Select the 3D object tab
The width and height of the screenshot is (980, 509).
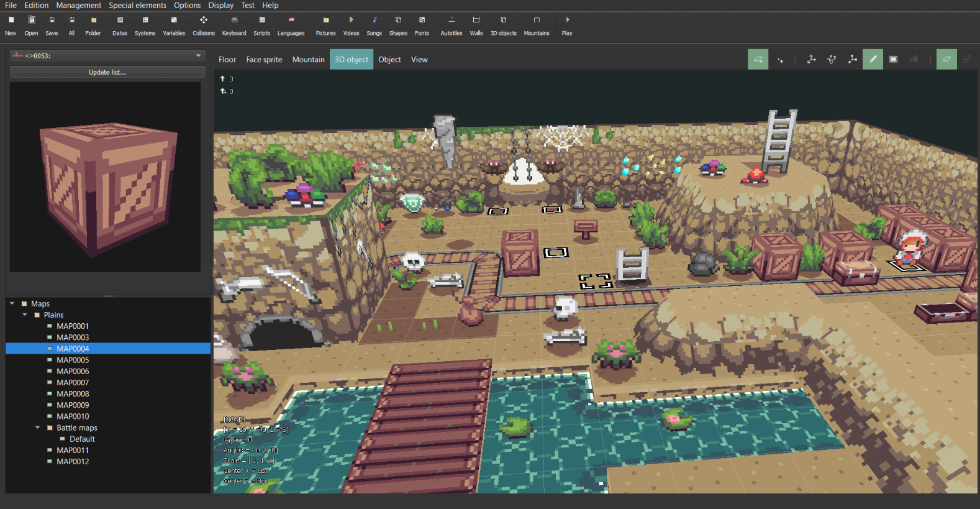[352, 60]
